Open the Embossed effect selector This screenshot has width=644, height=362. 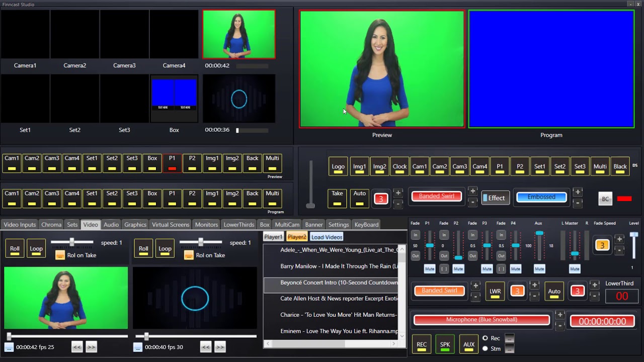[x=541, y=197]
